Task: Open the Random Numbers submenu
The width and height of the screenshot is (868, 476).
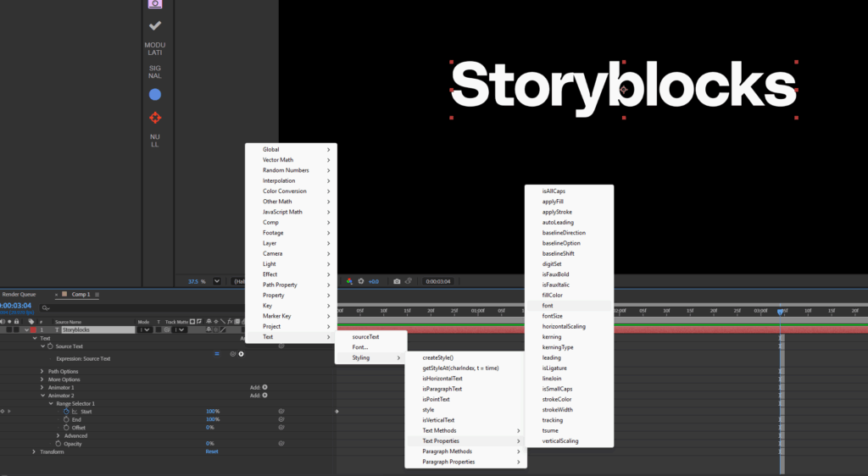Action: pyautogui.click(x=292, y=170)
